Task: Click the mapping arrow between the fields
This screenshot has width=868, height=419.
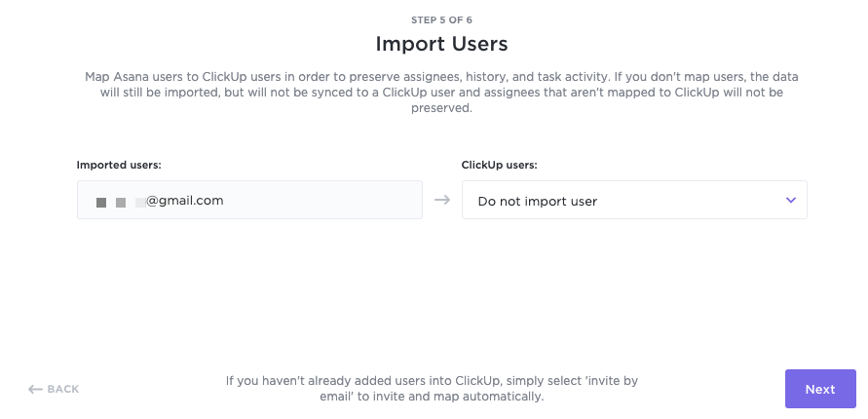Action: (x=442, y=201)
